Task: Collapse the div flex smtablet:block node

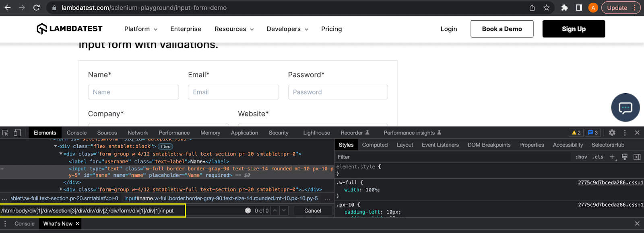Action: 56,146
